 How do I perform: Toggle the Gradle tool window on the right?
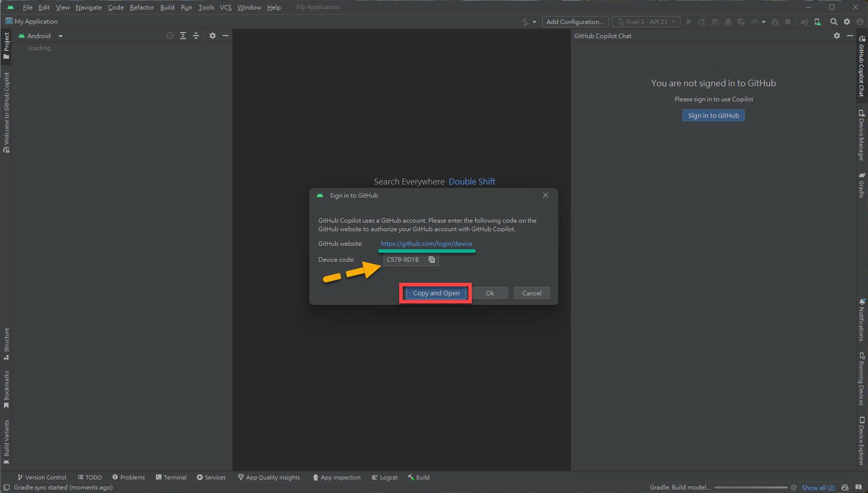(861, 186)
